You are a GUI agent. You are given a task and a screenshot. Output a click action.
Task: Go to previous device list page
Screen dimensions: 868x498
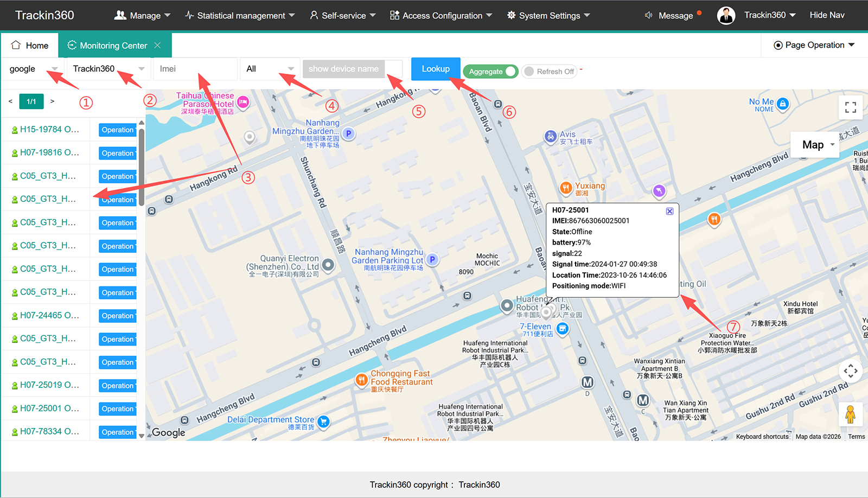(10, 101)
